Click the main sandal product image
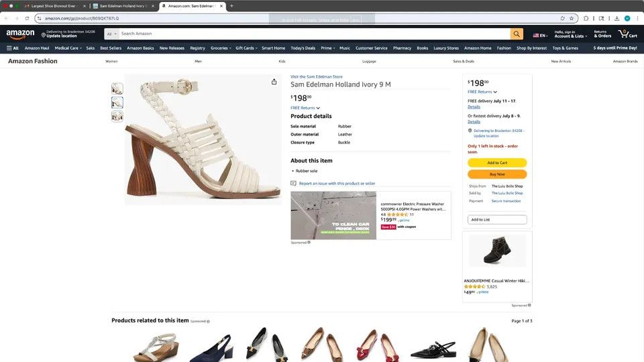644x362 pixels. [203, 139]
